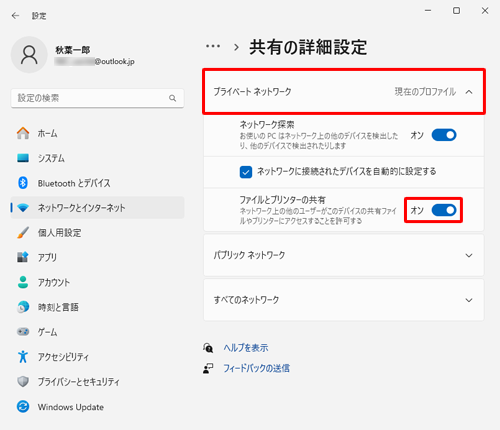Click the プライバシーとセキュリティ shield icon
This screenshot has width=500, height=430.
pos(23,382)
